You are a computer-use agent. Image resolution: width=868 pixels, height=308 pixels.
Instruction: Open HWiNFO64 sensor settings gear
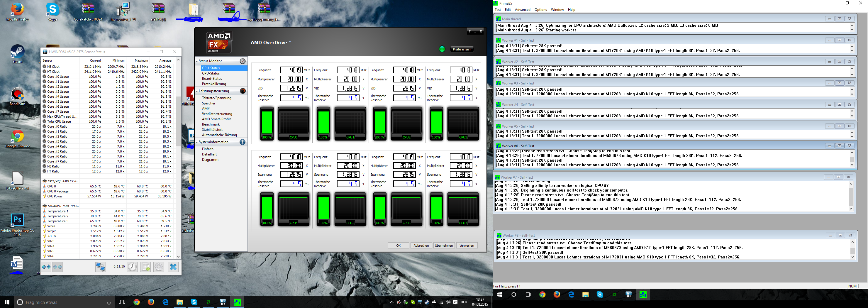coord(159,267)
